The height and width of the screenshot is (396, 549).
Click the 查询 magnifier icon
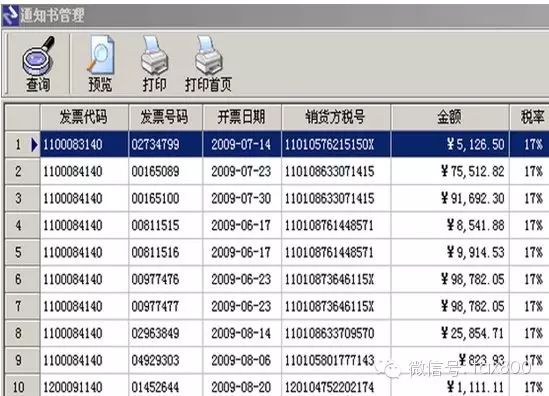pyautogui.click(x=38, y=56)
